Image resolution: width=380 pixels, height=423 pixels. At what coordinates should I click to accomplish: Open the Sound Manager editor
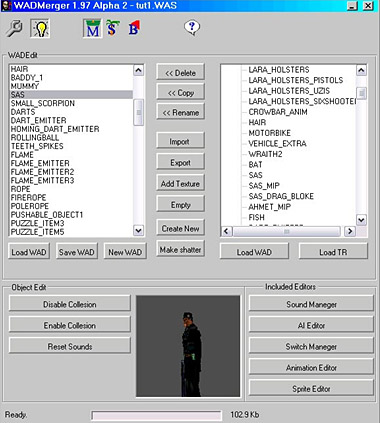pos(311,304)
